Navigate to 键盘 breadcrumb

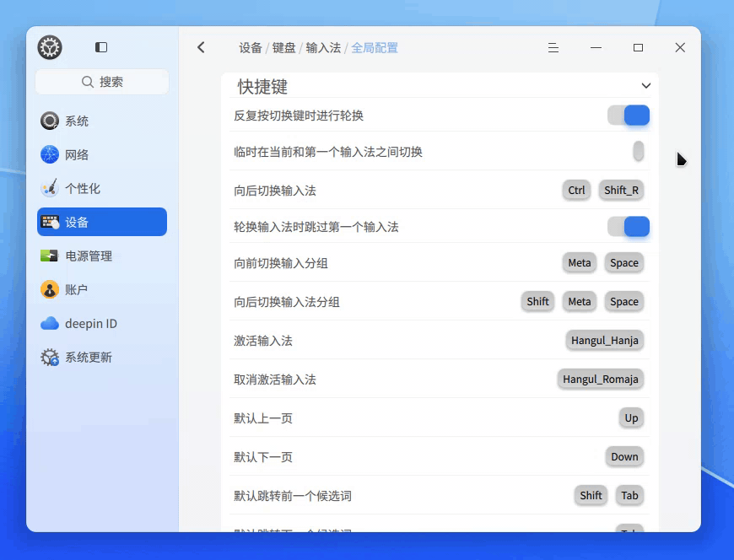(284, 48)
